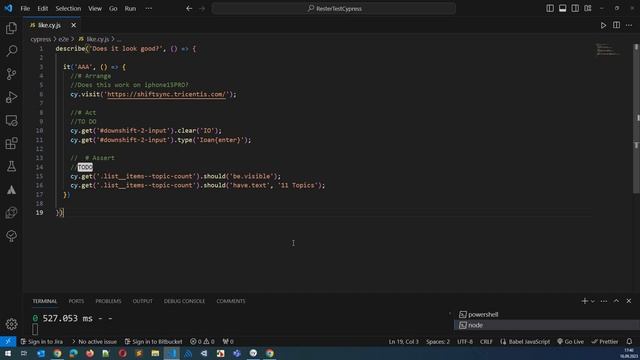Viewport: 640px width, 360px height.
Task: Open the Edit menu
Action: [x=42, y=8]
